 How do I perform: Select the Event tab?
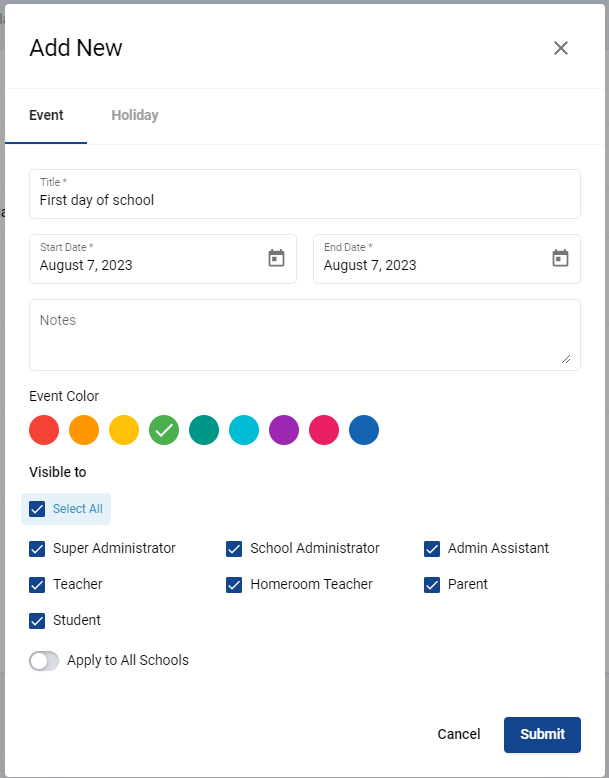click(46, 115)
